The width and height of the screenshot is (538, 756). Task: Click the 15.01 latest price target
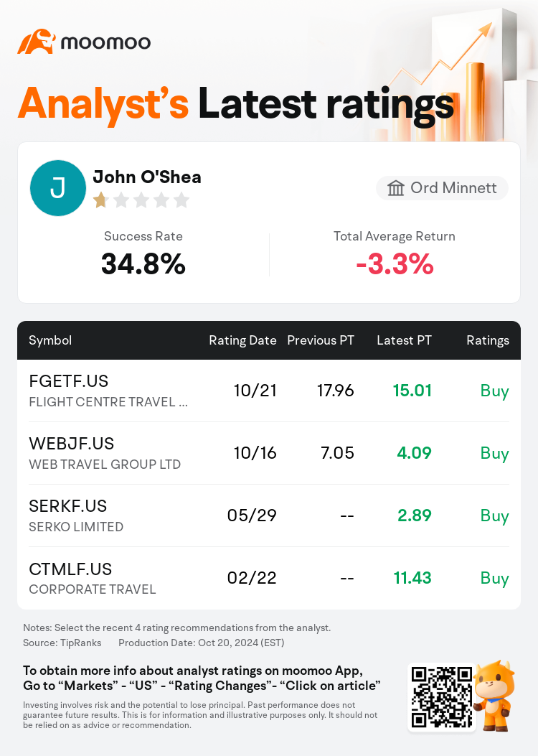click(412, 391)
